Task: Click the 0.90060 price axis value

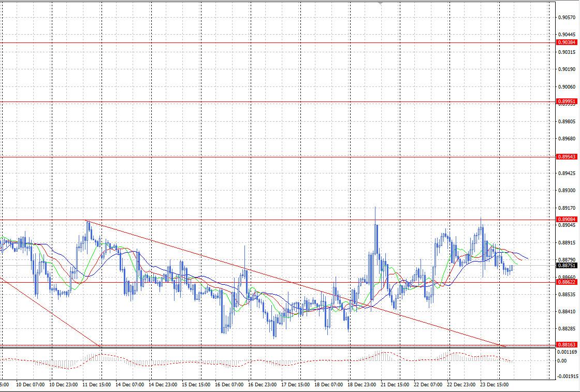Action: pos(567,86)
